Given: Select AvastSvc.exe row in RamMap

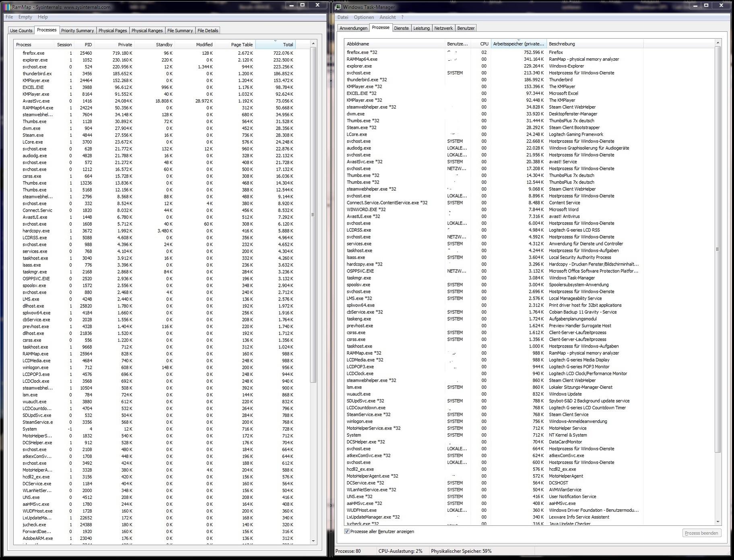Looking at the screenshot, I should [x=155, y=101].
